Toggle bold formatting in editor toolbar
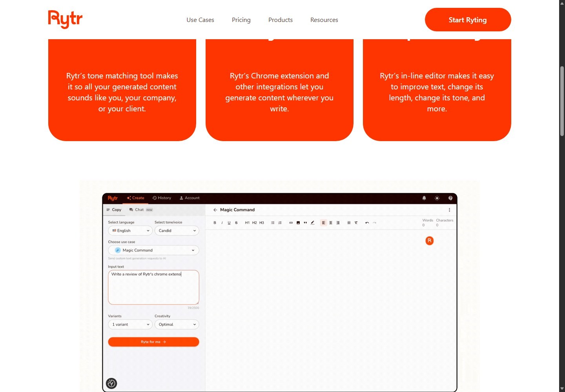 [215, 223]
